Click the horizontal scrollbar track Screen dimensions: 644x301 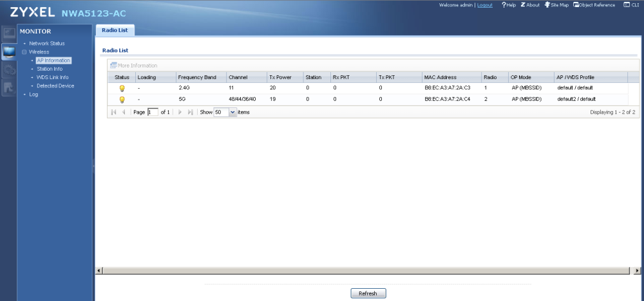pos(366,271)
